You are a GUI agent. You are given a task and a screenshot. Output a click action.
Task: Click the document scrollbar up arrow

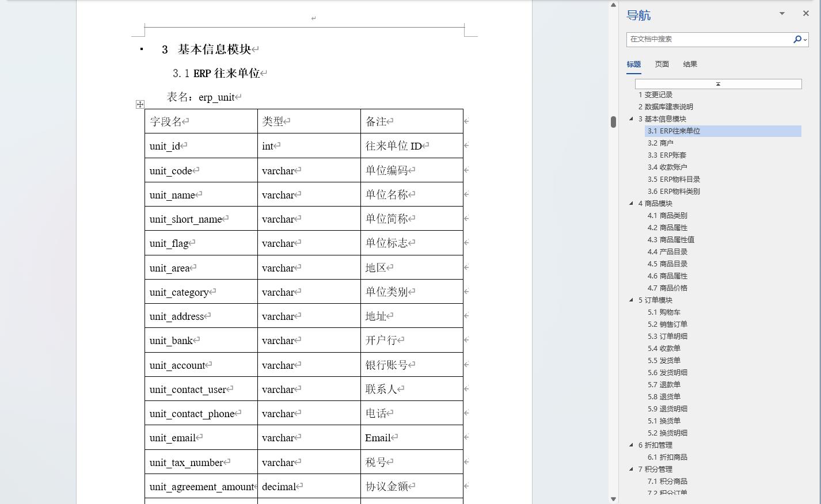613,5
